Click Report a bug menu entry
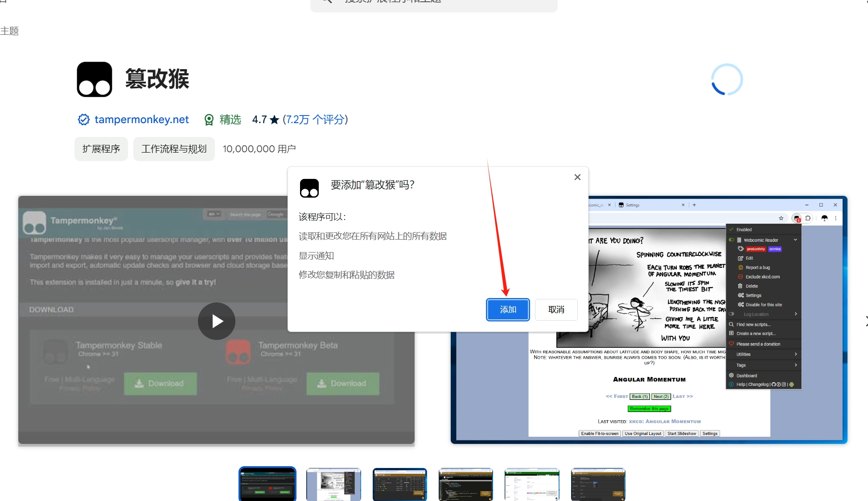This screenshot has width=868, height=501. (758, 268)
